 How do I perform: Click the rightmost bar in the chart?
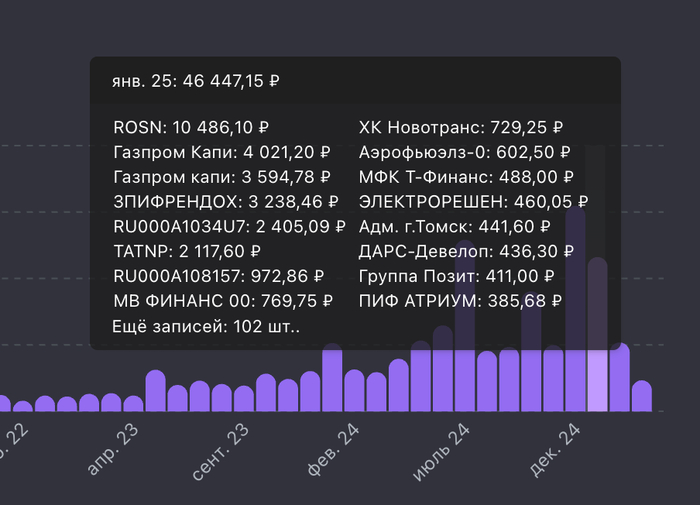click(x=641, y=396)
